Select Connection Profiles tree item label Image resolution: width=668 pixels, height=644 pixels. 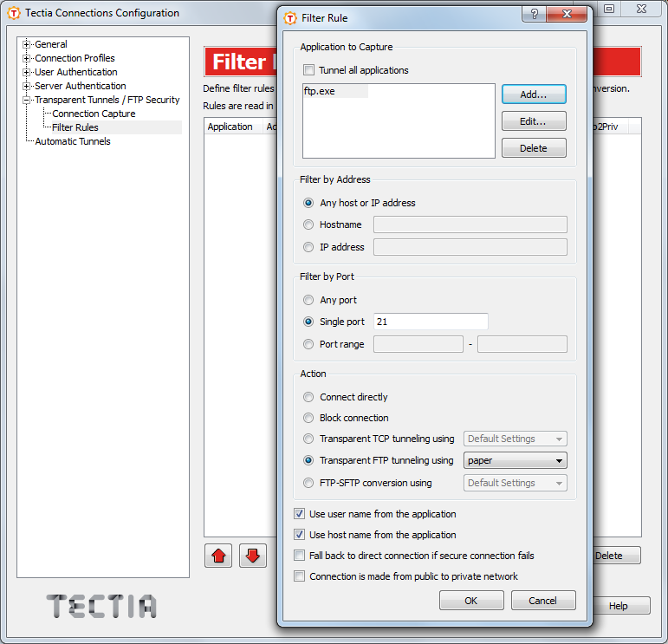(x=75, y=58)
